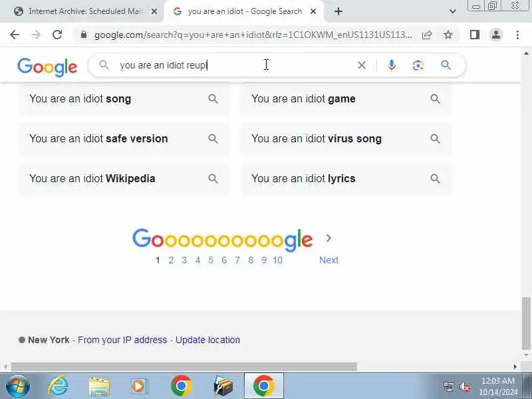532x399 pixels.
Task: Start voice search with microphone icon
Action: [x=392, y=65]
